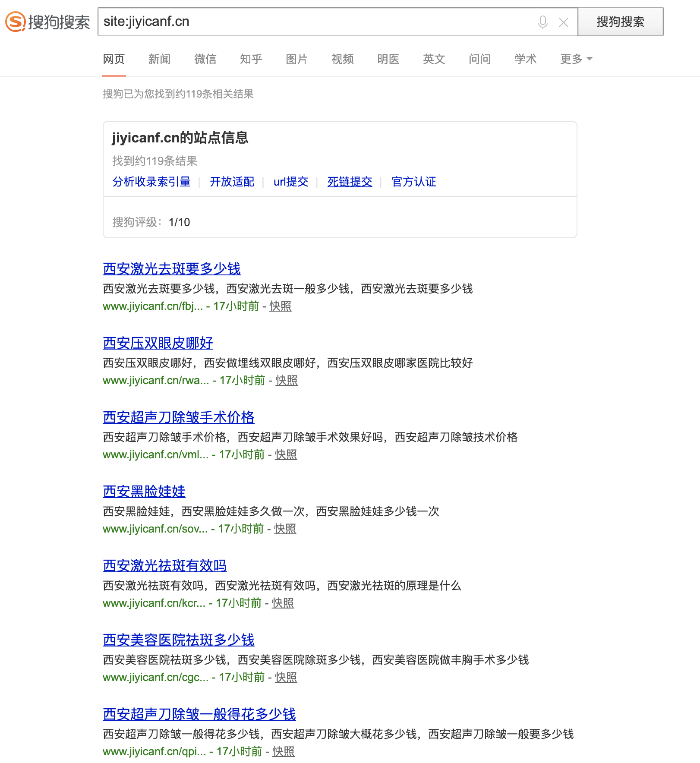Screen dimensions: 700x763
Task: Click the 搜狗搜索 search button
Action: click(x=621, y=22)
